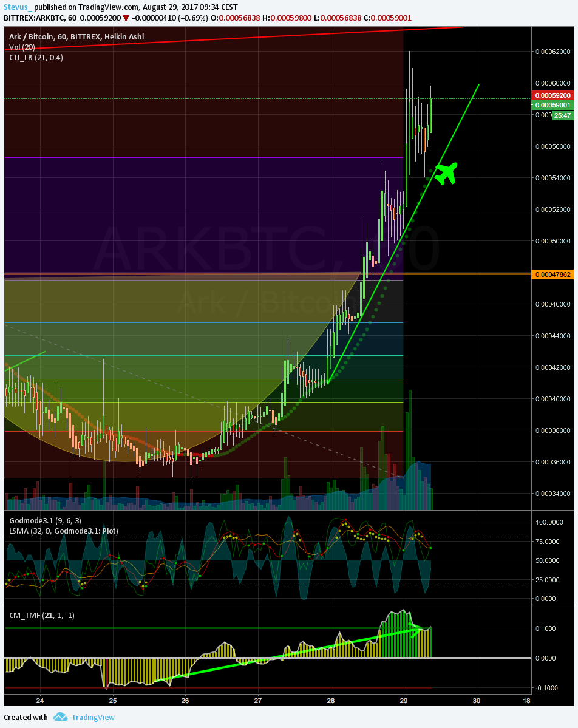578x728 pixels.
Task: Open the TradingView link in the footer
Action: 93,717
